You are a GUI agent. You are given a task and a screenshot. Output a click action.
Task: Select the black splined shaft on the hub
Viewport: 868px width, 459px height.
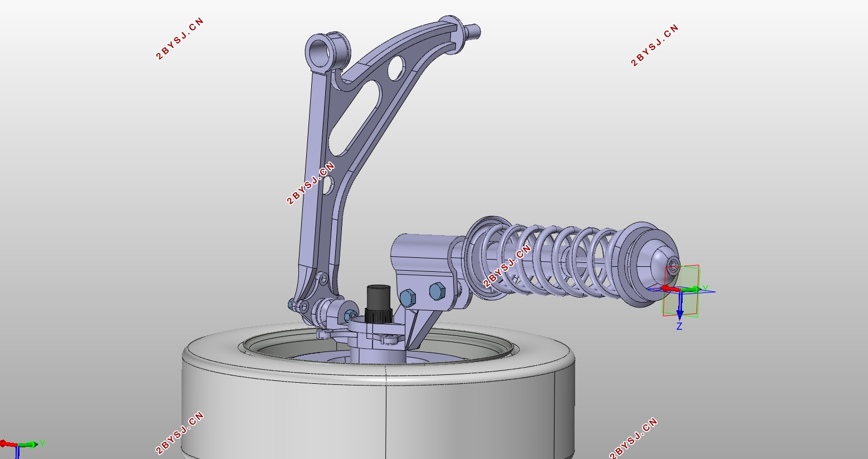point(379,305)
